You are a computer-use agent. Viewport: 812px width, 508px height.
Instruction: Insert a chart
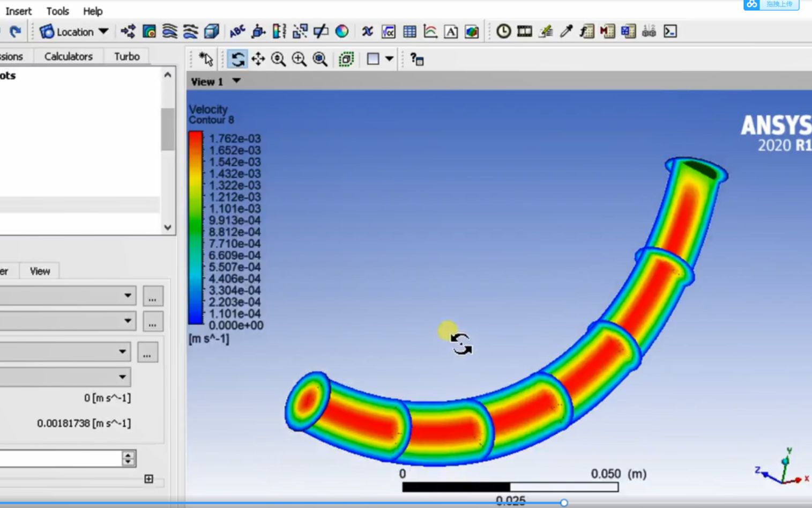(430, 32)
